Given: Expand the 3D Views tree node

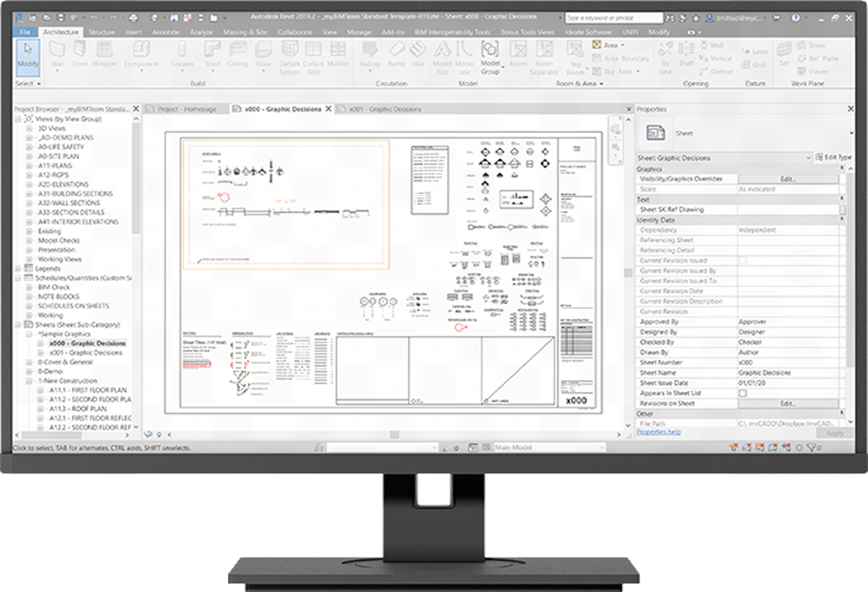Looking at the screenshot, I should point(29,128).
